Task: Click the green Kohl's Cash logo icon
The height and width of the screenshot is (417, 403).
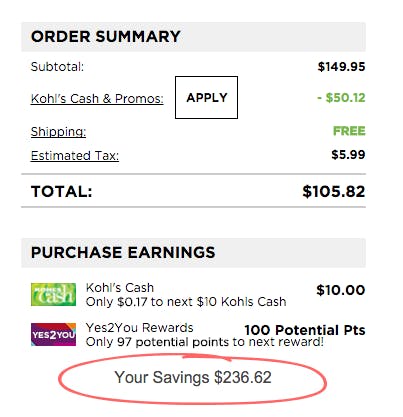Action: click(x=53, y=295)
